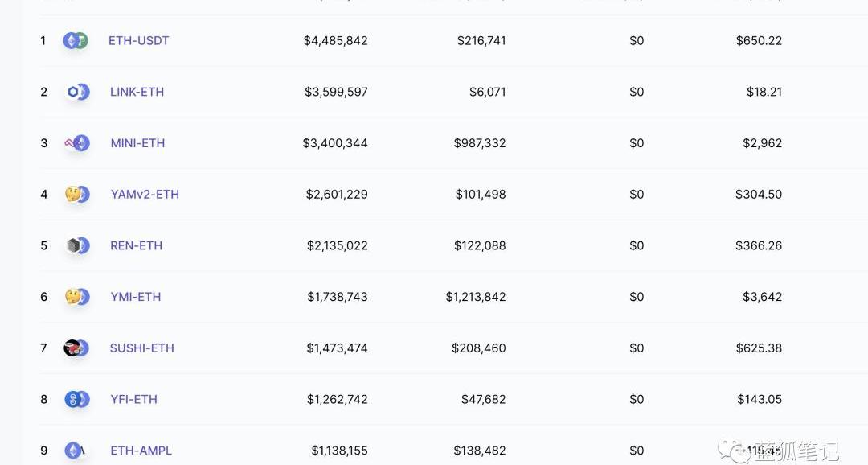This screenshot has width=868, height=465.
Task: Open the YFI-ETH pair link
Action: tap(134, 399)
